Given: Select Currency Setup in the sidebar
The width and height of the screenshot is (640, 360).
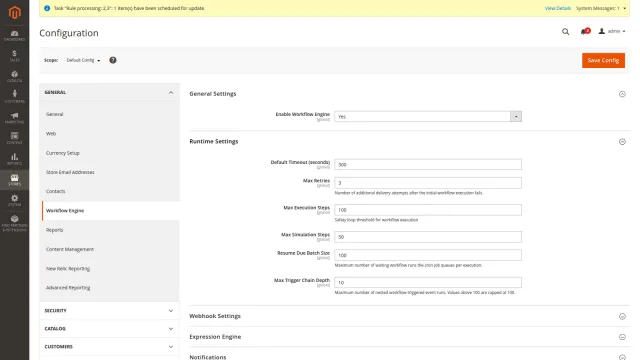Looking at the screenshot, I should (x=63, y=153).
